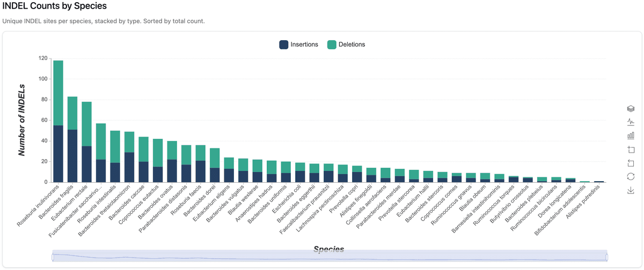Switch chart to stacked view
This screenshot has height=270, width=644.
click(x=631, y=108)
